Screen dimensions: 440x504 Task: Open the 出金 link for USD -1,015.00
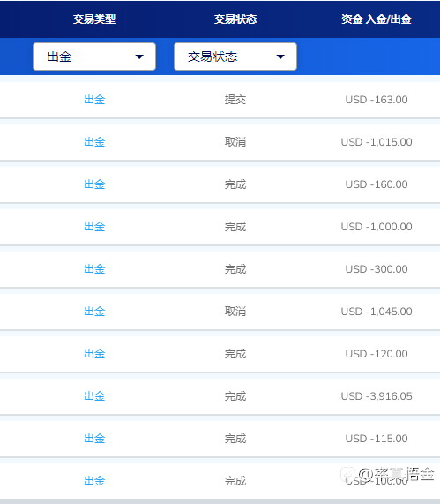click(94, 142)
